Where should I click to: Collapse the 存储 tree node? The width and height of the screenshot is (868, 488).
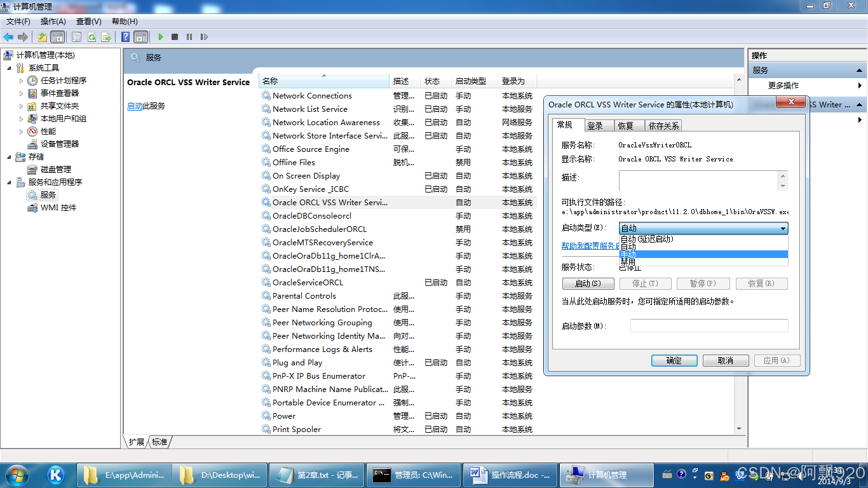[x=9, y=157]
